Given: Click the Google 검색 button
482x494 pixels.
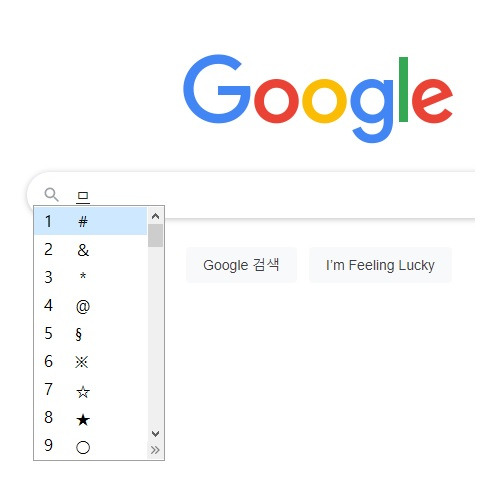Looking at the screenshot, I should pyautogui.click(x=241, y=265).
